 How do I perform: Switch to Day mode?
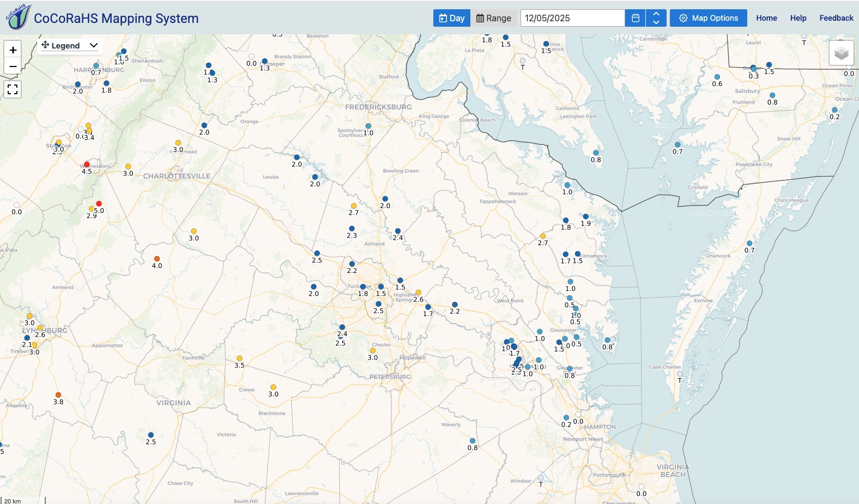coord(452,18)
